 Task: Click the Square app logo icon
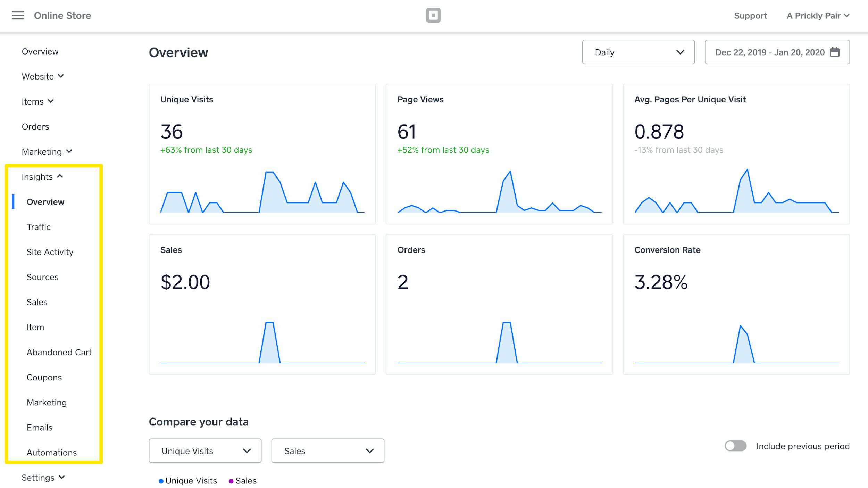pyautogui.click(x=433, y=16)
